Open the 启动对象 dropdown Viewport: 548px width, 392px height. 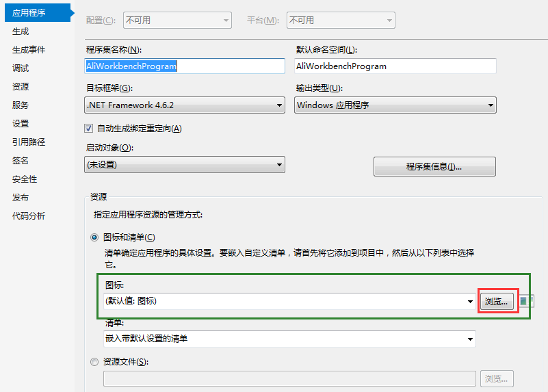click(185, 165)
